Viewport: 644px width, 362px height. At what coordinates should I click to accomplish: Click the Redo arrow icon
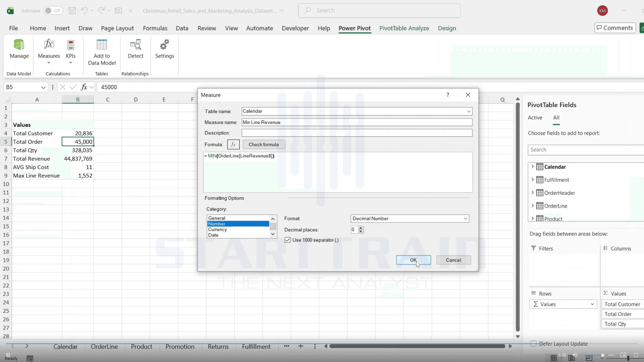point(101,10)
